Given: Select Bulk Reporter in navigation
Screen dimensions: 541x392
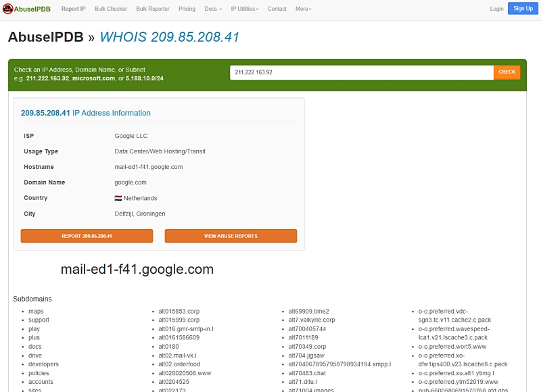Looking at the screenshot, I should pos(153,9).
